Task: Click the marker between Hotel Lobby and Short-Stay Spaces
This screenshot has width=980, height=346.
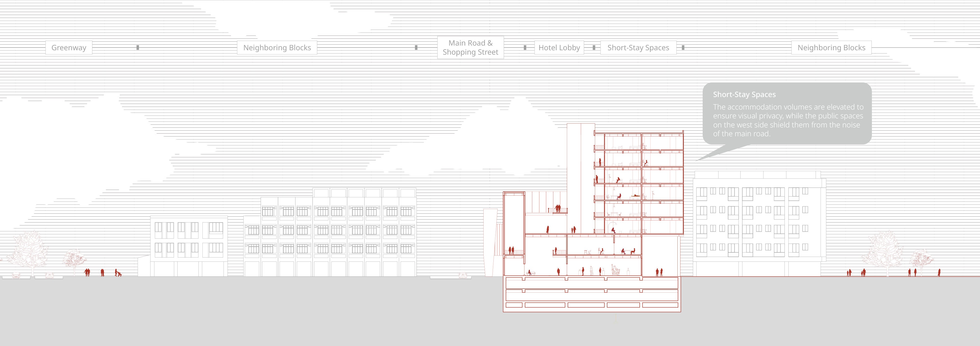Action: [x=594, y=48]
